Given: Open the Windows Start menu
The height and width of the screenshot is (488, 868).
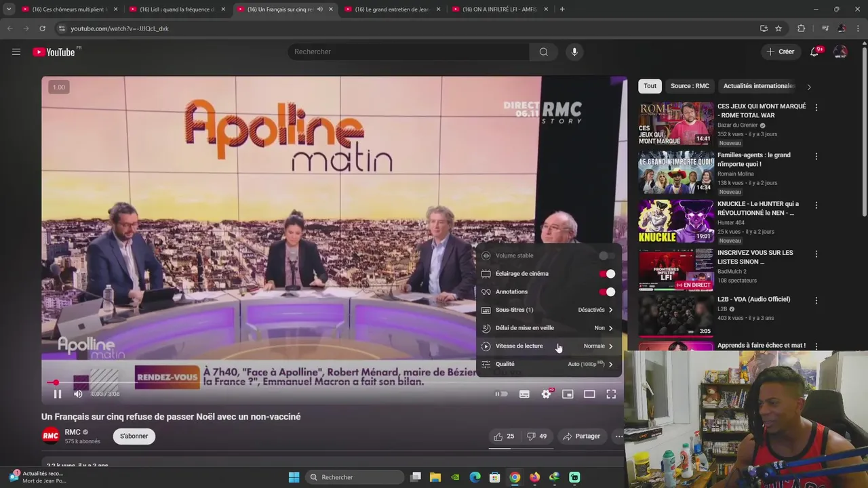Looking at the screenshot, I should coord(294,477).
